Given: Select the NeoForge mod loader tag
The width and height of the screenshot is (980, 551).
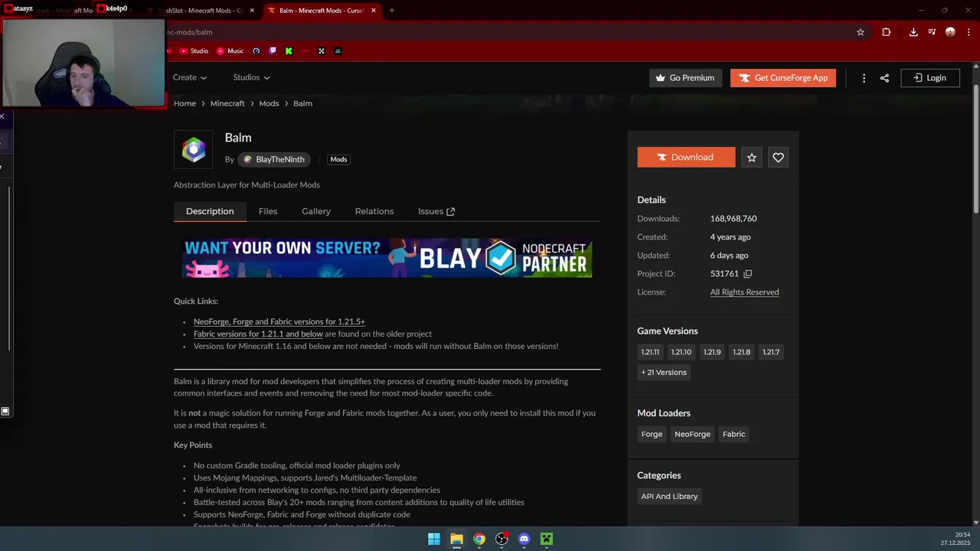Looking at the screenshot, I should click(692, 434).
